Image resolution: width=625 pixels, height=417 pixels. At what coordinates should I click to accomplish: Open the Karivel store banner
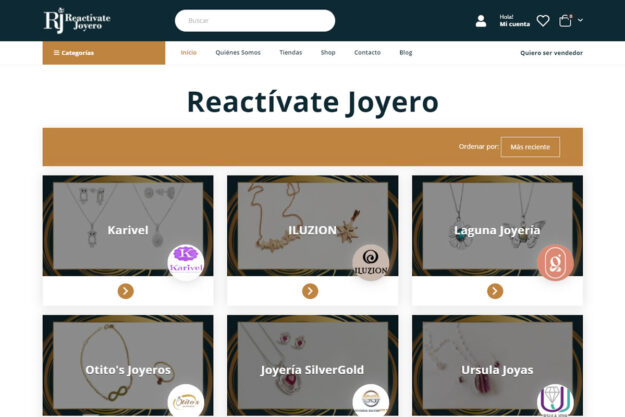tap(128, 226)
